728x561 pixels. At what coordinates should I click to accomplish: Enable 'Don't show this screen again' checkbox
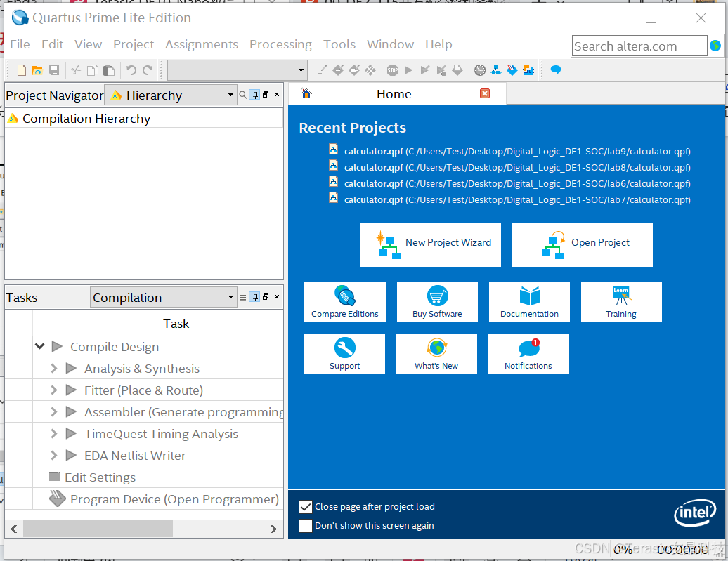tap(306, 526)
